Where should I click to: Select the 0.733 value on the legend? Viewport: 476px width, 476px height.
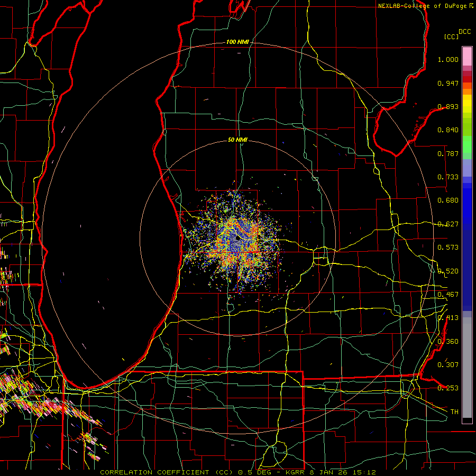tap(448, 177)
